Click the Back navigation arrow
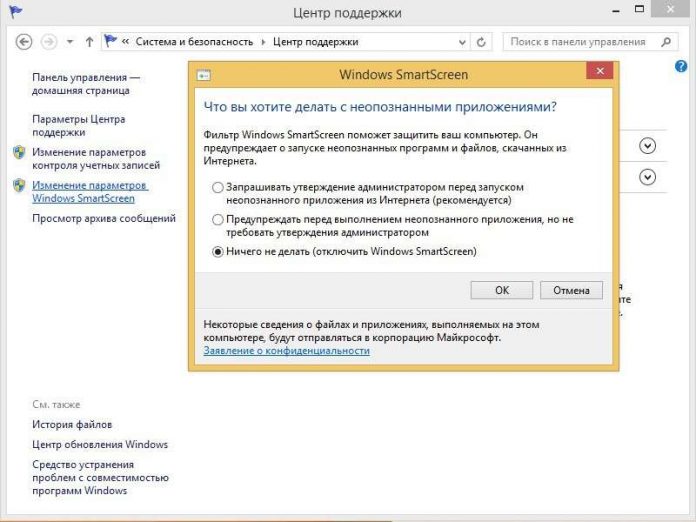The height and width of the screenshot is (522, 696). (x=24, y=42)
